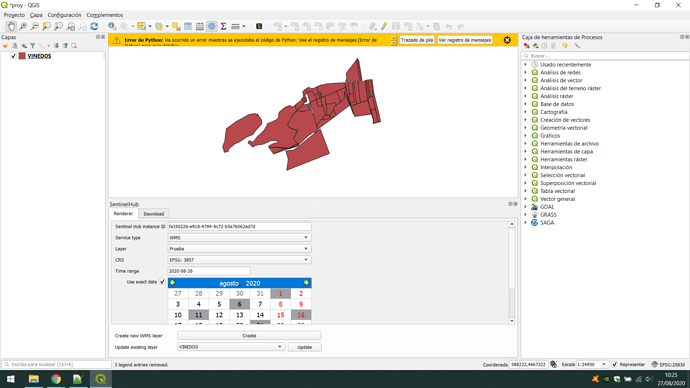
Task: Toggle the VINEDOS layer visibility checkbox
Action: [x=13, y=56]
